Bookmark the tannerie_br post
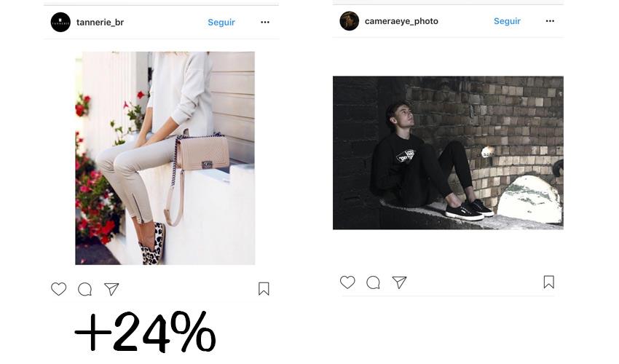619x364 pixels. [x=264, y=288]
